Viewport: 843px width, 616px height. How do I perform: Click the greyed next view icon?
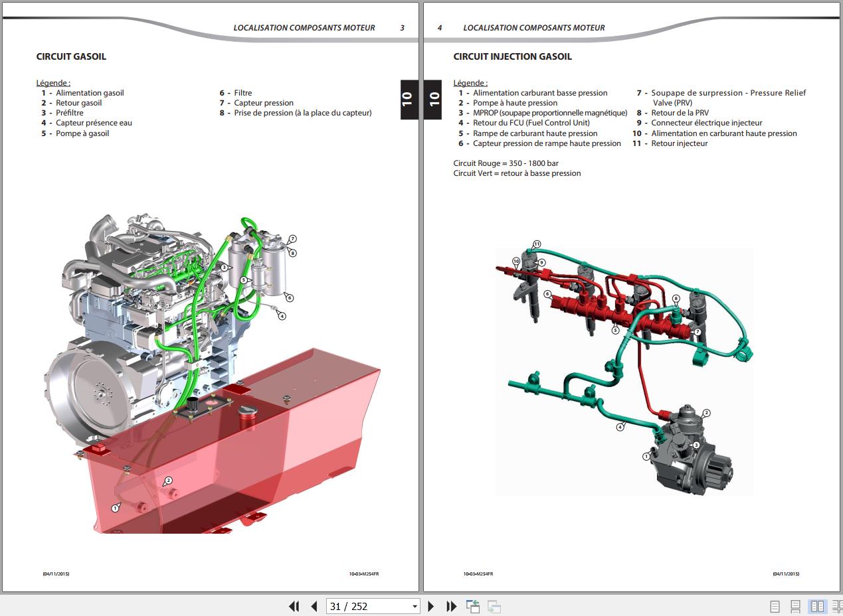click(x=494, y=606)
